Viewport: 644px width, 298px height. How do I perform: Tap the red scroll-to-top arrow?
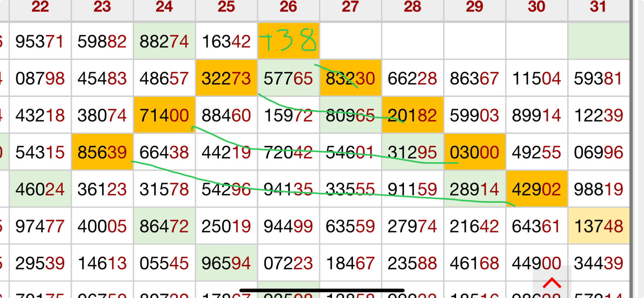pyautogui.click(x=552, y=283)
